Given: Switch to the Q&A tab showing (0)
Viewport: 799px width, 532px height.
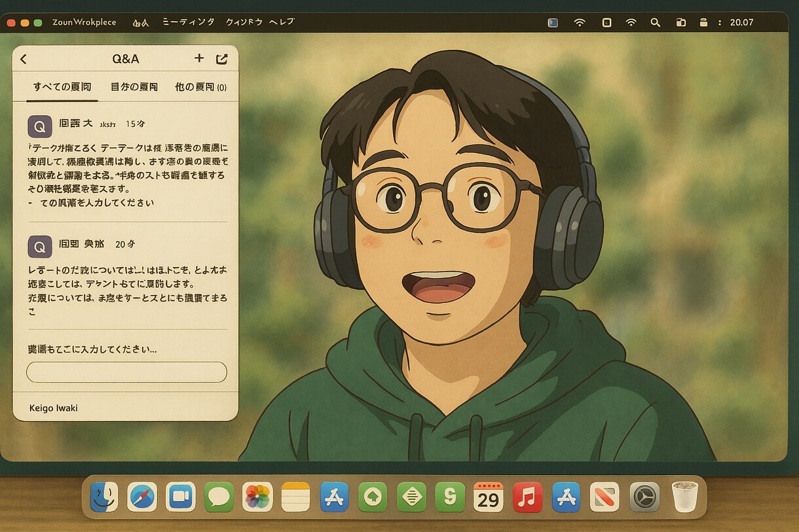Looking at the screenshot, I should click(201, 86).
